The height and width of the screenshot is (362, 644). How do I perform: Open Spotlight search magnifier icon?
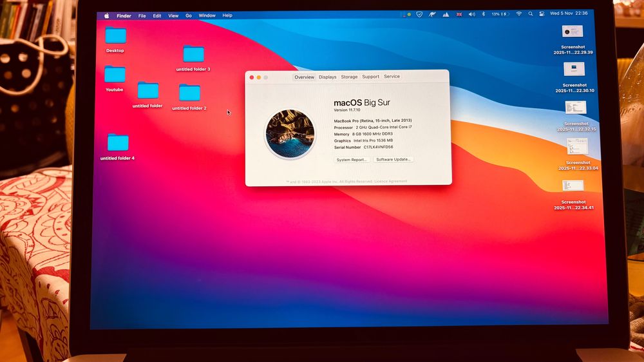[531, 14]
